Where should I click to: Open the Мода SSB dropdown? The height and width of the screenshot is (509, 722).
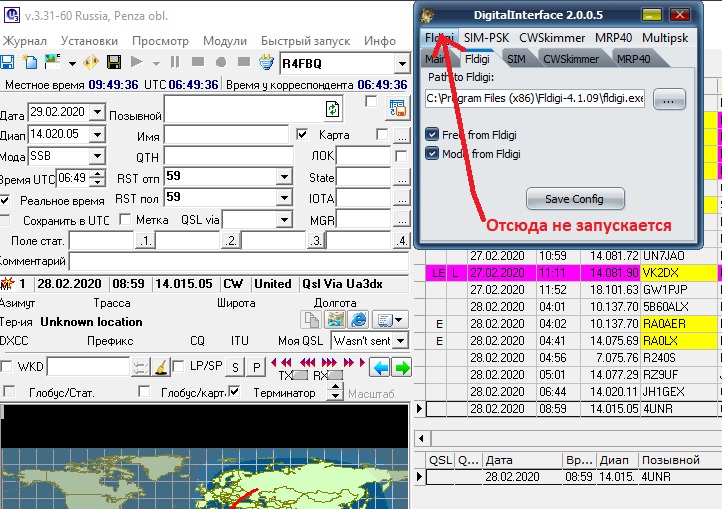click(97, 156)
